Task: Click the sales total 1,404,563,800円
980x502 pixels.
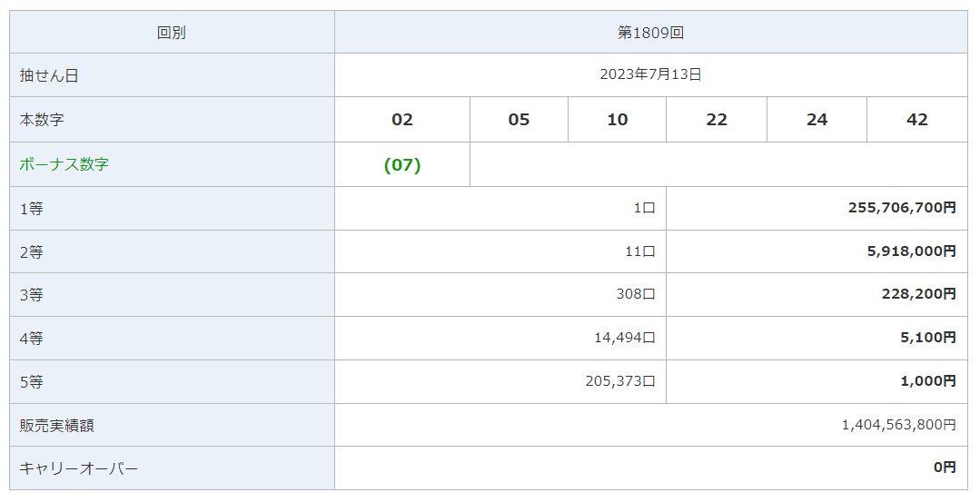Action: pos(898,425)
